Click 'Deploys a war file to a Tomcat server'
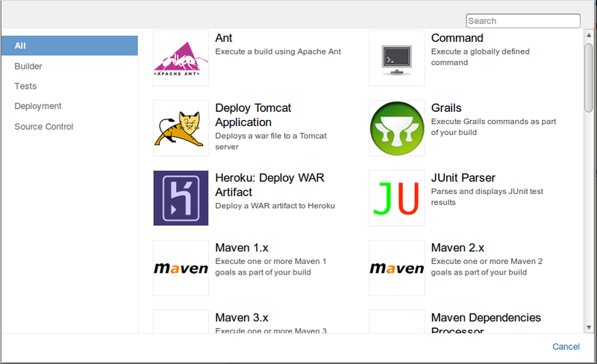The height and width of the screenshot is (364, 597). tap(271, 141)
